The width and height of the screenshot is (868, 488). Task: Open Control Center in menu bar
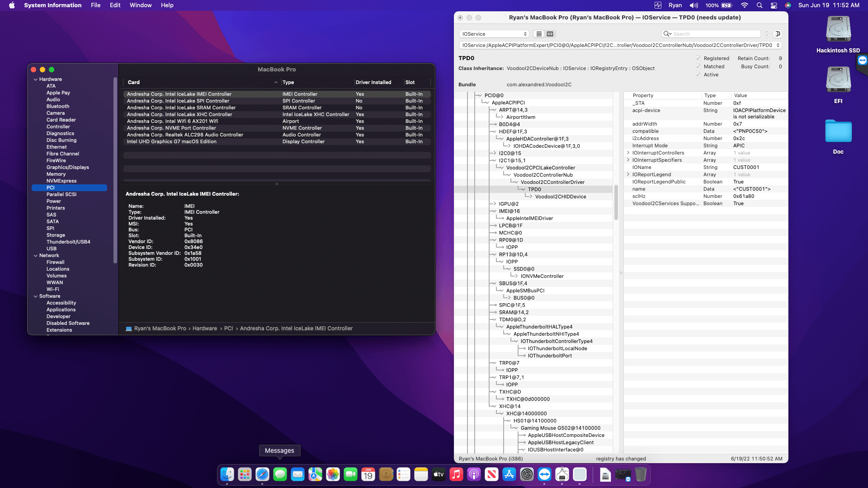(x=774, y=5)
